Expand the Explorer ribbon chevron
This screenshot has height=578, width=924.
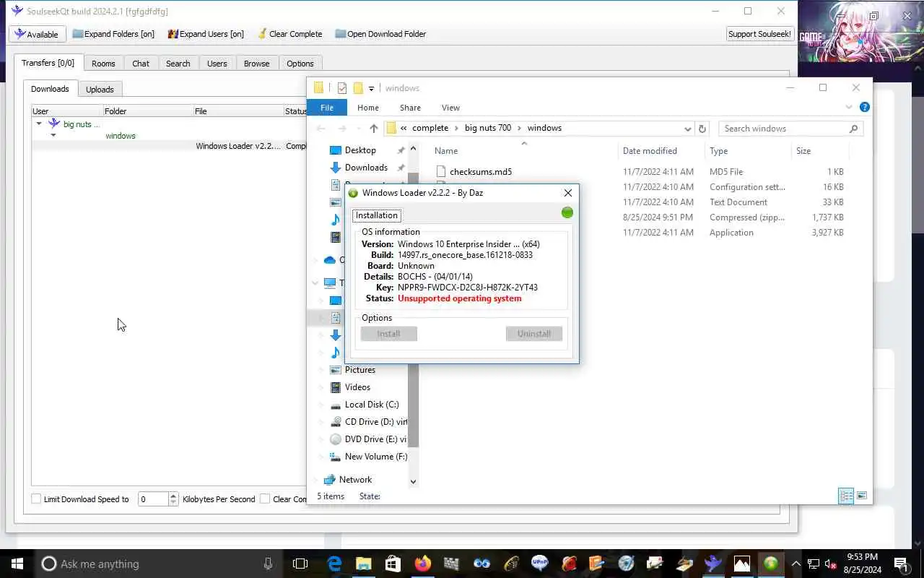[x=849, y=108]
